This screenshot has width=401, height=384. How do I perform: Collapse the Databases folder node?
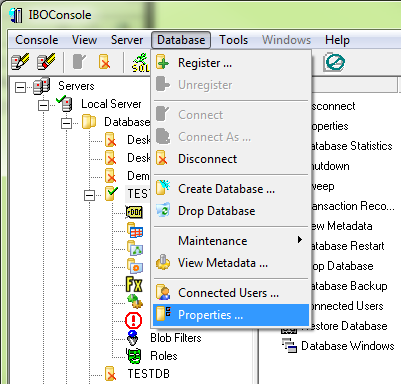[x=66, y=124]
